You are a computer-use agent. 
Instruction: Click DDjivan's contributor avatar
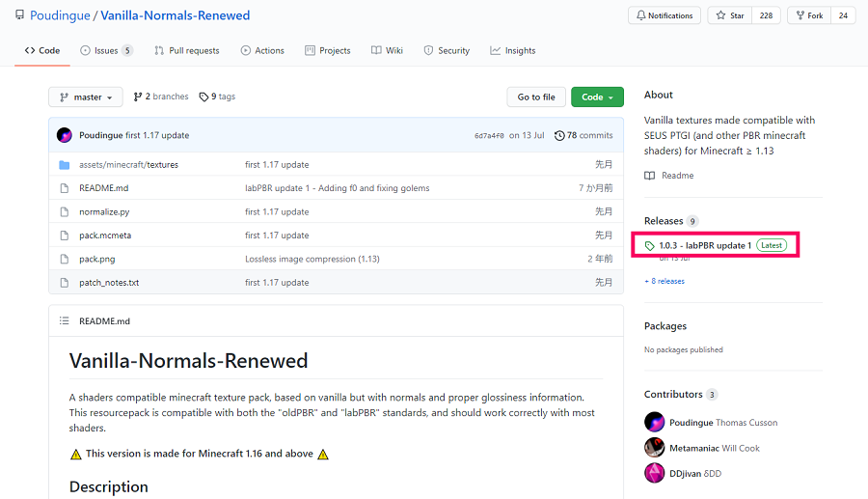[x=654, y=473]
